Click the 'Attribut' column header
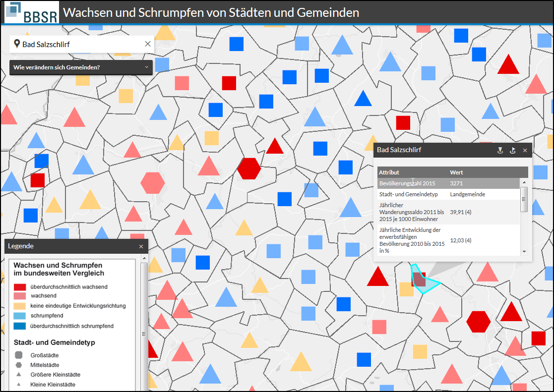554x392 pixels. [389, 172]
